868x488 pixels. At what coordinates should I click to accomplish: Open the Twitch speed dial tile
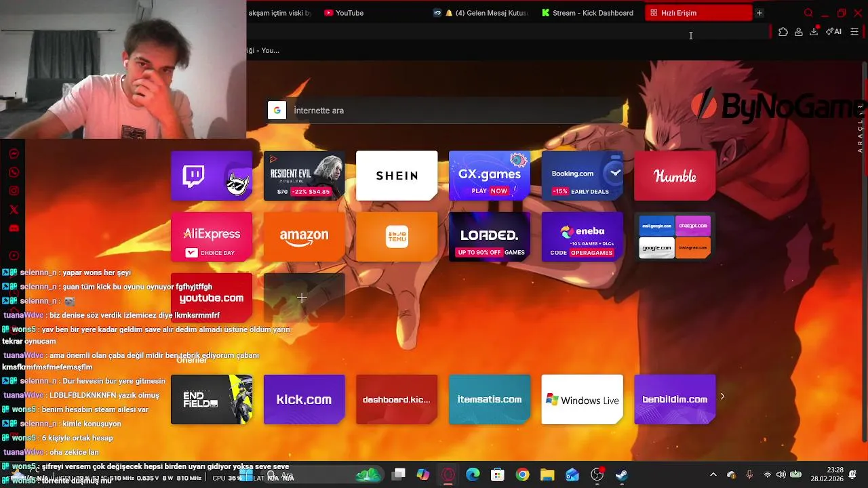coord(212,176)
